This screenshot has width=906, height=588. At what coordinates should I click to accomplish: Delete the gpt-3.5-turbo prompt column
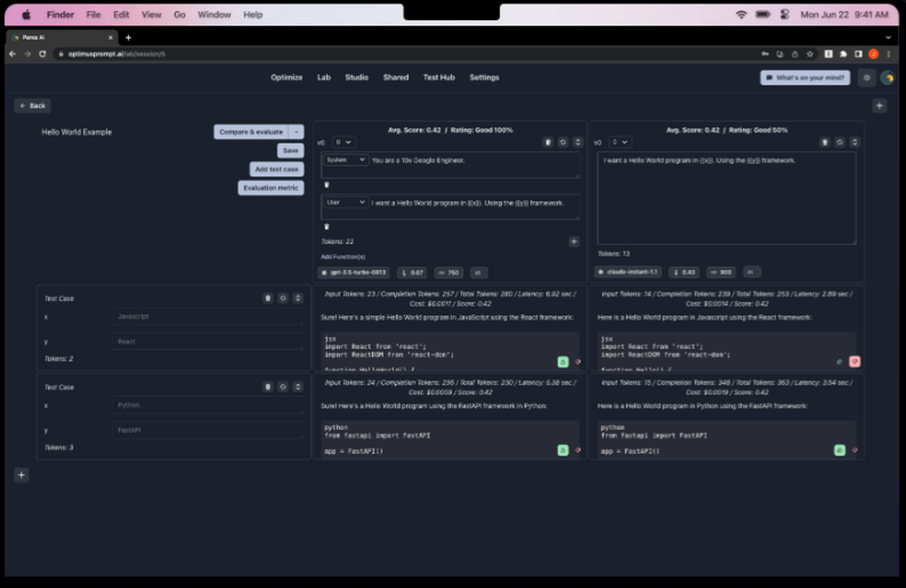(x=548, y=142)
